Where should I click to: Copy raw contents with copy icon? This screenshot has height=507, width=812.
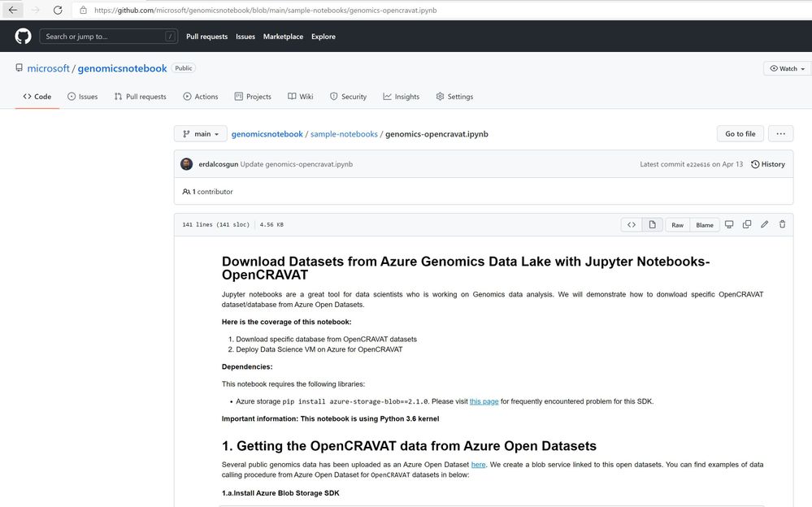[747, 224]
